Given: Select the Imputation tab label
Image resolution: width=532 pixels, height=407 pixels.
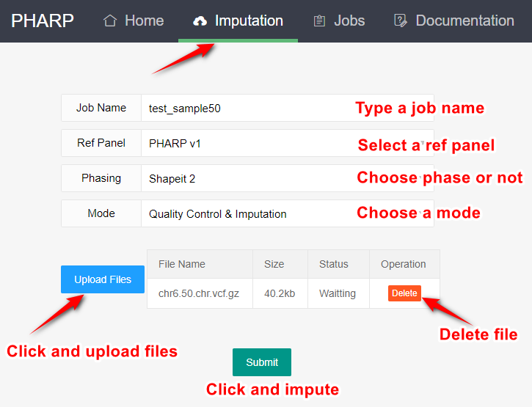Looking at the screenshot, I should pyautogui.click(x=249, y=21).
